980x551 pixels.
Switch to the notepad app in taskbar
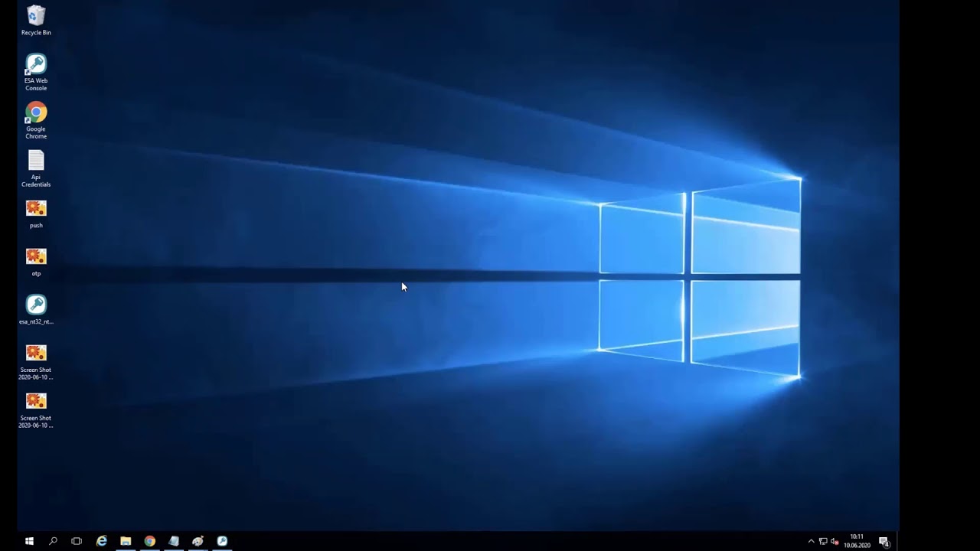tap(174, 541)
